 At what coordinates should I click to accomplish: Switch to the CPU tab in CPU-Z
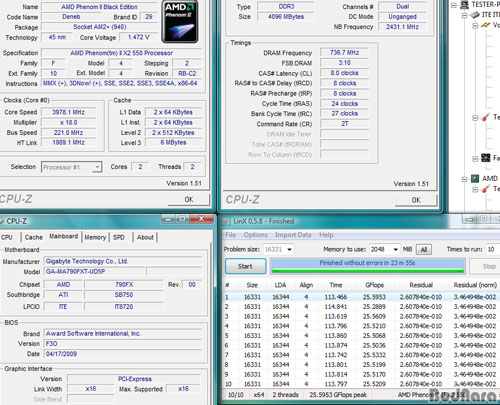point(7,237)
